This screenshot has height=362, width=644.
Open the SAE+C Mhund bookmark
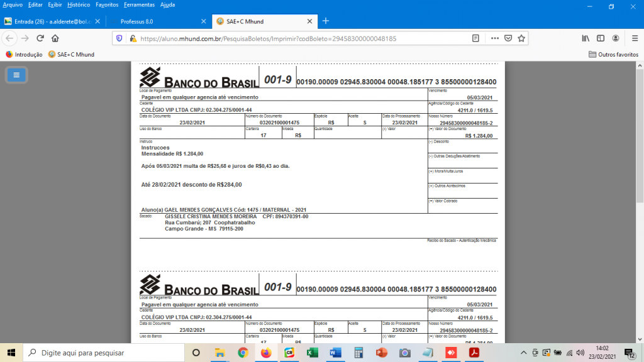71,54
